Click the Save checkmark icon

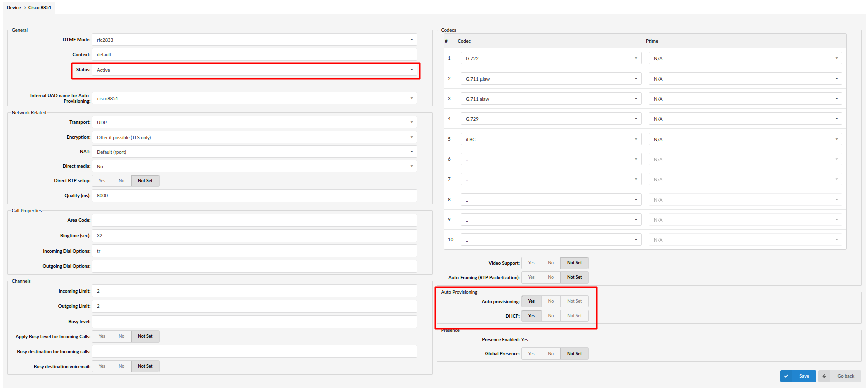tap(786, 376)
